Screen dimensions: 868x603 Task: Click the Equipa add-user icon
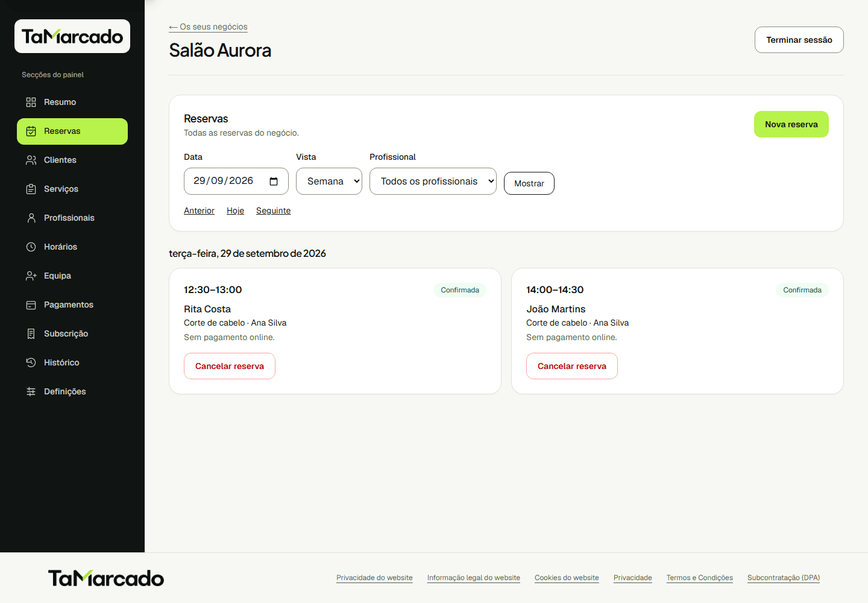pyautogui.click(x=31, y=276)
